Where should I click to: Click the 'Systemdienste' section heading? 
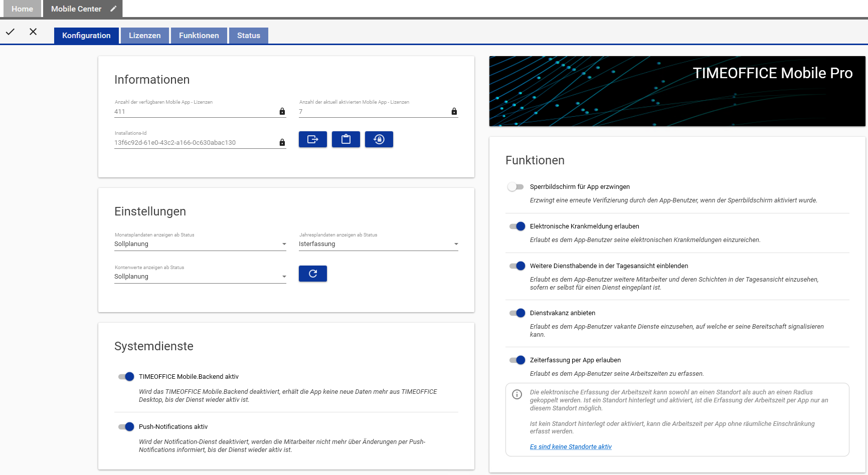154,346
